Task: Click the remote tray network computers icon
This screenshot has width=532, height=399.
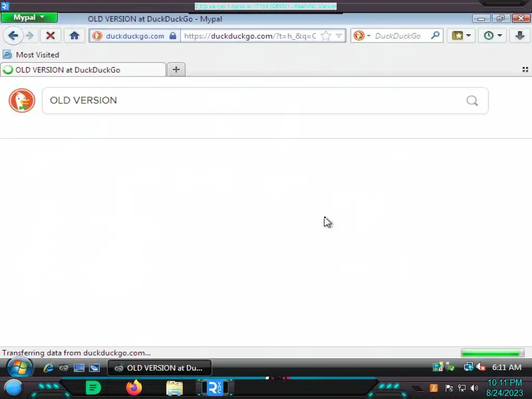Action: 469,367
